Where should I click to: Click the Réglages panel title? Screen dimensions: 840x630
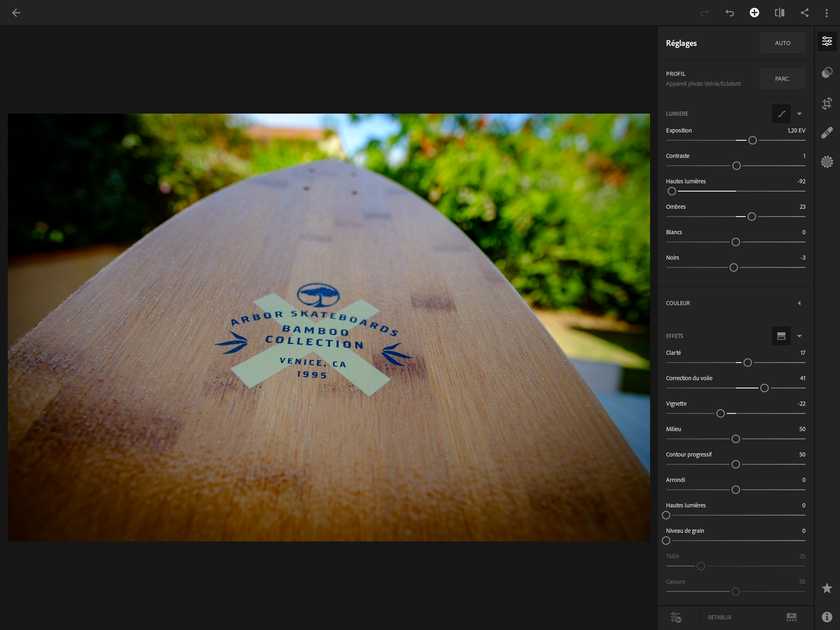point(681,43)
